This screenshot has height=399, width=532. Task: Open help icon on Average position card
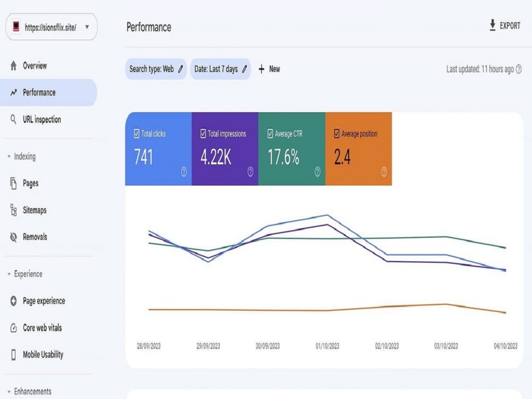384,172
